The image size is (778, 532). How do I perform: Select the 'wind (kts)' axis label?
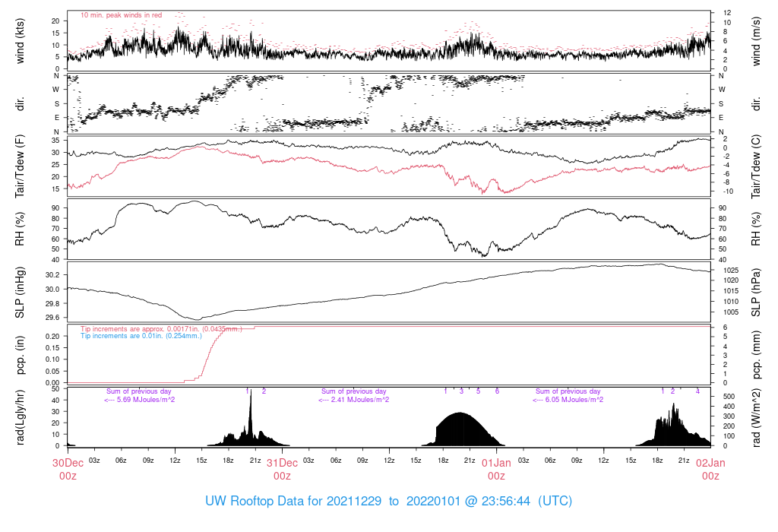19,41
